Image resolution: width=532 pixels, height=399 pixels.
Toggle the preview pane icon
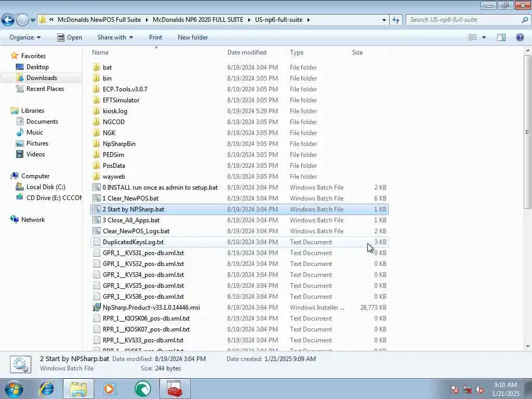(x=501, y=37)
